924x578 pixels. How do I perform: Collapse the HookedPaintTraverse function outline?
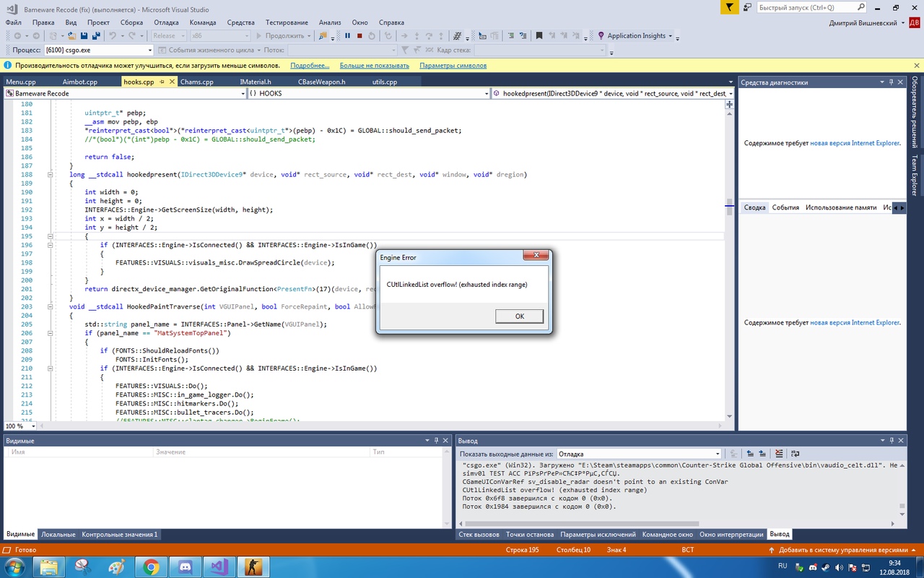50,306
